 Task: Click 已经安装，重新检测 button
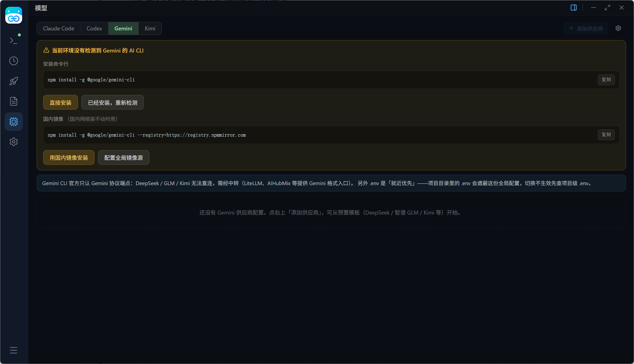coord(113,102)
